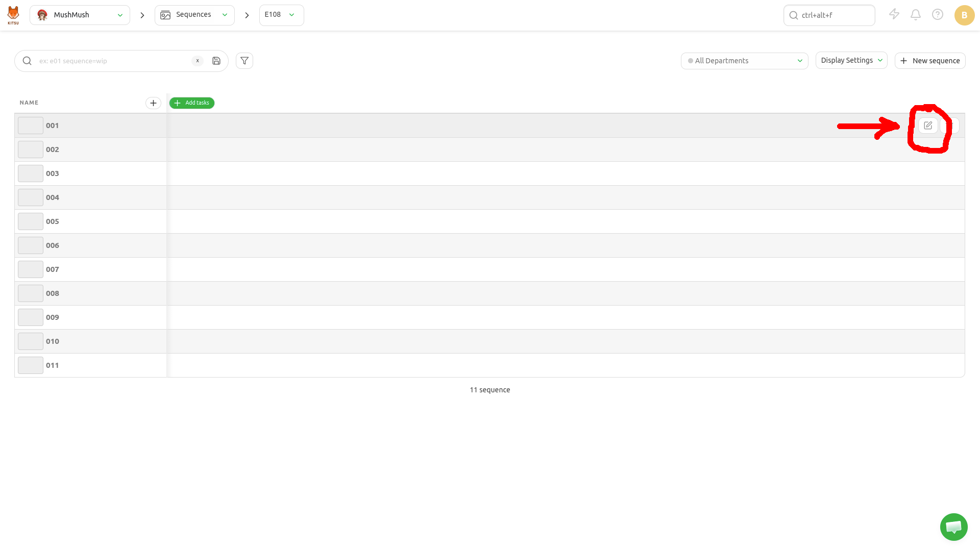Select sequence 005 name
The height and width of the screenshot is (551, 980).
(x=52, y=221)
